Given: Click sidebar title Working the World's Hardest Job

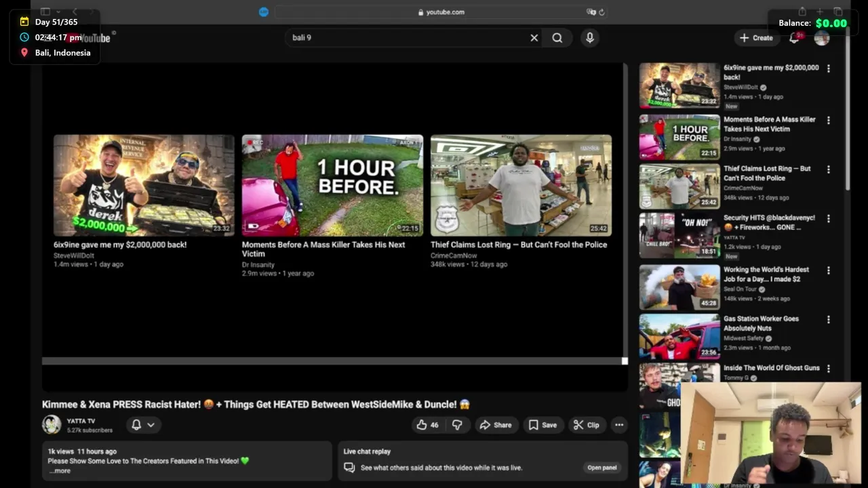Looking at the screenshot, I should coord(766,274).
